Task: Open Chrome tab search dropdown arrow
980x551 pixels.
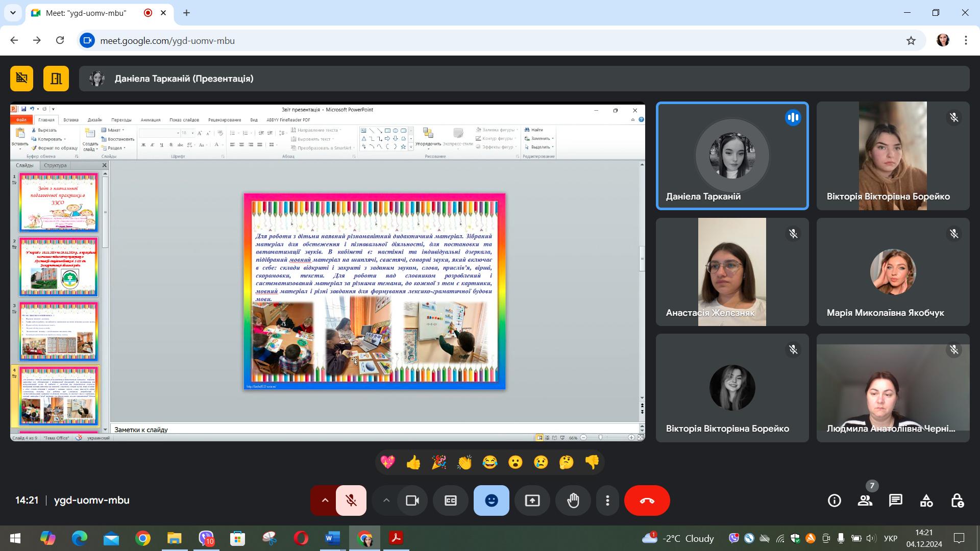Action: coord(13,13)
